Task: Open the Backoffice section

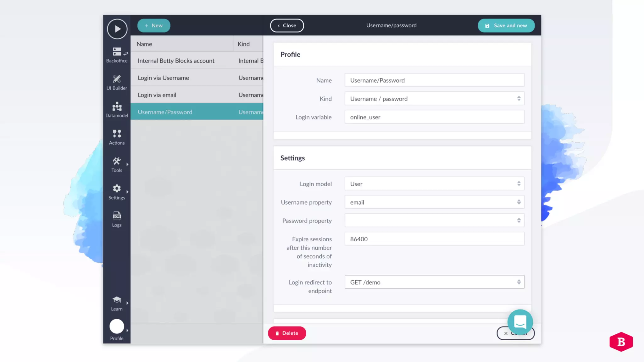Action: coord(117,55)
